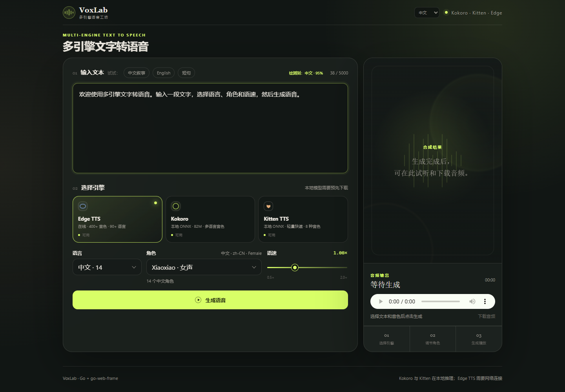Choose the Kokoro engine circle icon
565x392 pixels.
click(176, 206)
